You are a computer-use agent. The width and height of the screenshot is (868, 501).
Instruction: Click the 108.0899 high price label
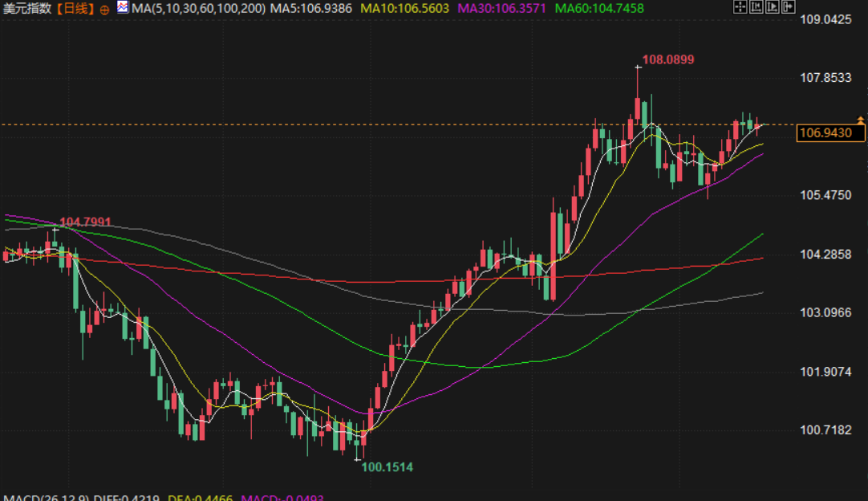pos(667,60)
